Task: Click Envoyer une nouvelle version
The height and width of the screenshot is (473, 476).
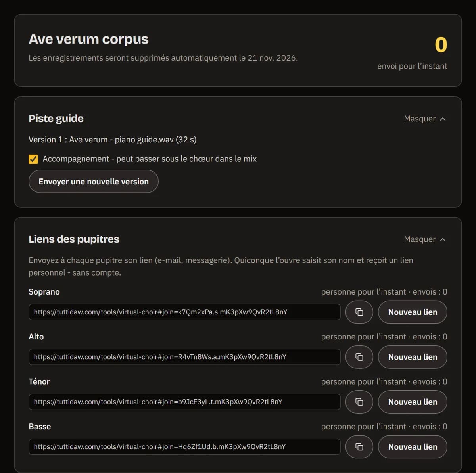Action: pyautogui.click(x=94, y=182)
